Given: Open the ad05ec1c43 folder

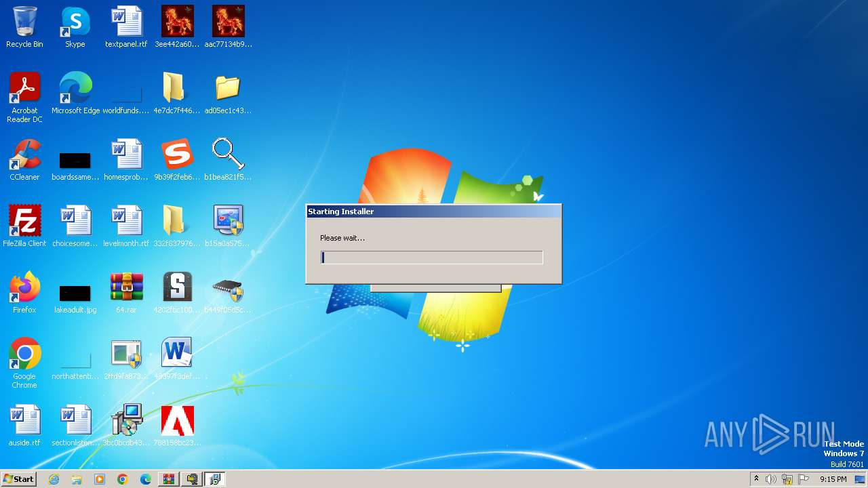Looking at the screenshot, I should pyautogui.click(x=228, y=94).
